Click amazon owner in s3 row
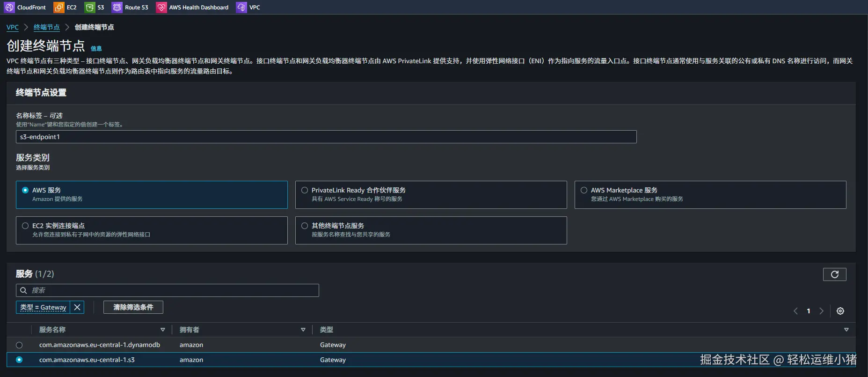This screenshot has height=377, width=868. 191,360
